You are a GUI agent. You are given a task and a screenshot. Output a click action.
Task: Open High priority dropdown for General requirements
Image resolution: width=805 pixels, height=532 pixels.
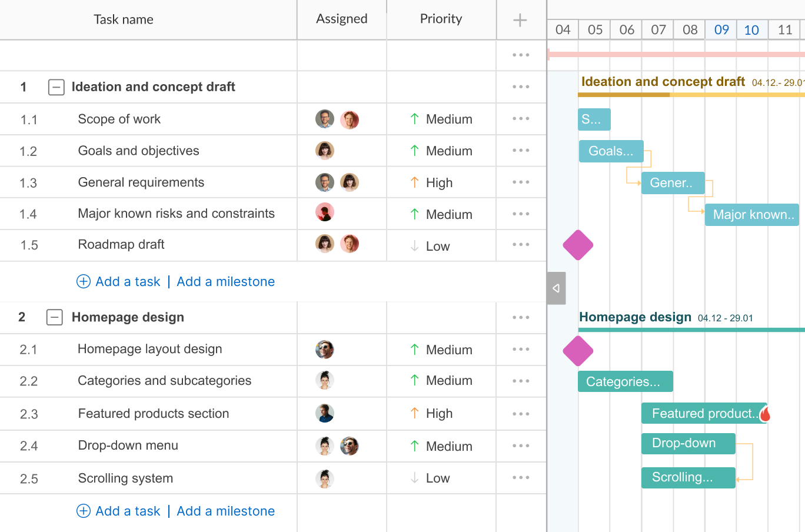(431, 183)
